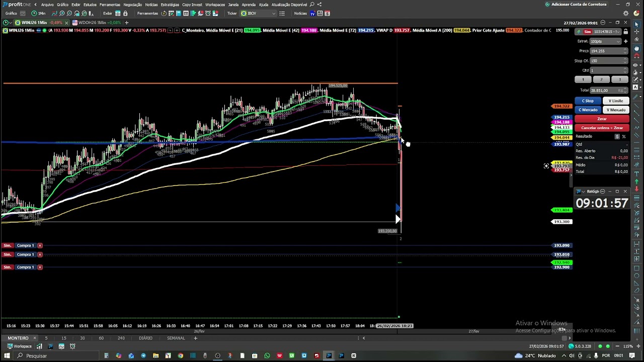The image size is (644, 362).
Task: Select the arrow cursor drawing tool
Action: [x=636, y=24]
